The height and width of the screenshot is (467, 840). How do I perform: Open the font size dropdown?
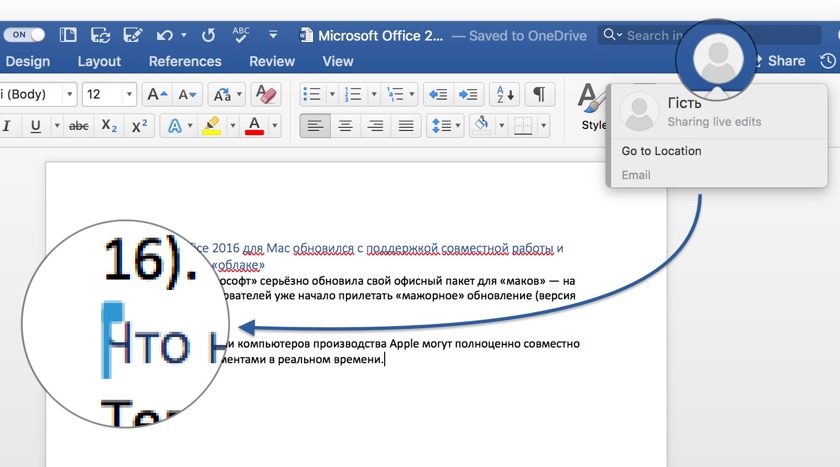pyautogui.click(x=129, y=95)
